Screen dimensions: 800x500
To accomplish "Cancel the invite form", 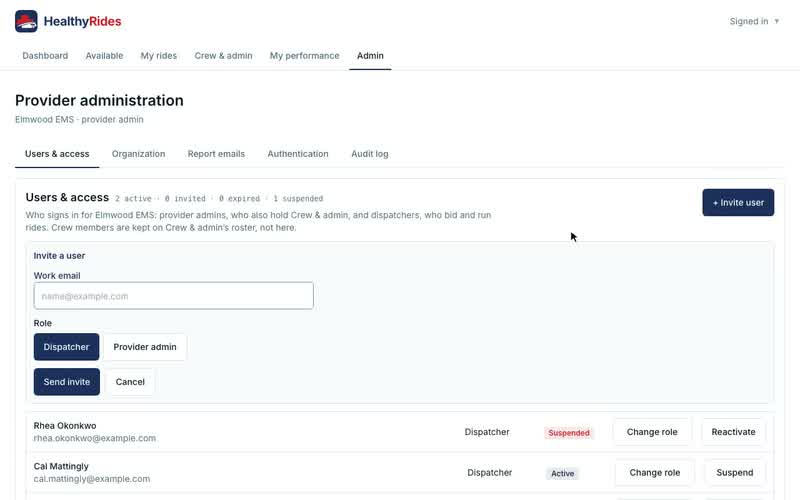I will pyautogui.click(x=130, y=382).
